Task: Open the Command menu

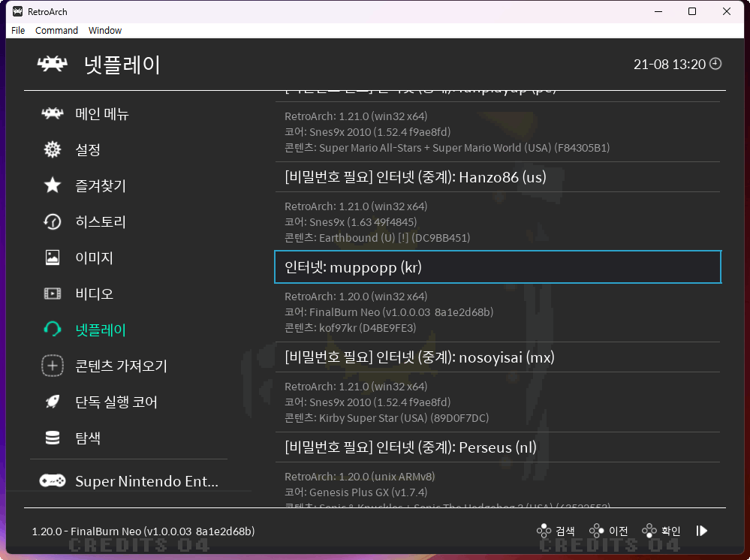Action: [x=56, y=31]
